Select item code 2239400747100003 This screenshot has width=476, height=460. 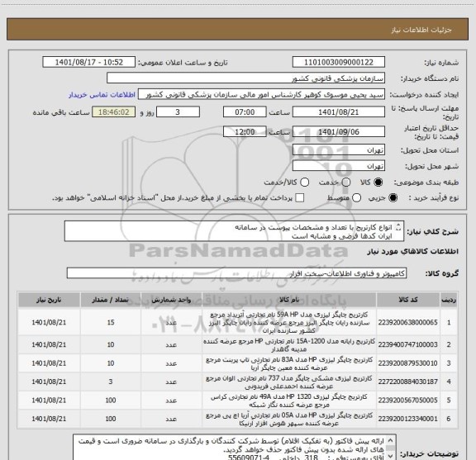click(x=407, y=344)
